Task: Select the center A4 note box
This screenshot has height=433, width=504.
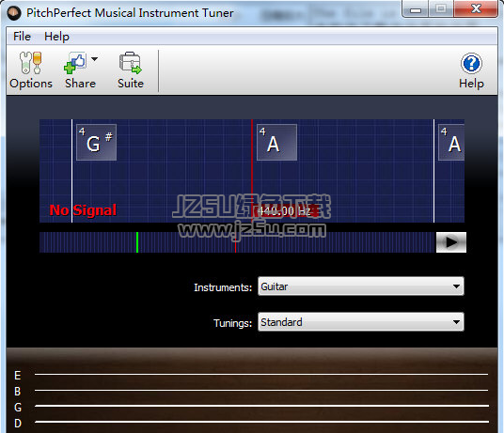Action: pos(276,142)
